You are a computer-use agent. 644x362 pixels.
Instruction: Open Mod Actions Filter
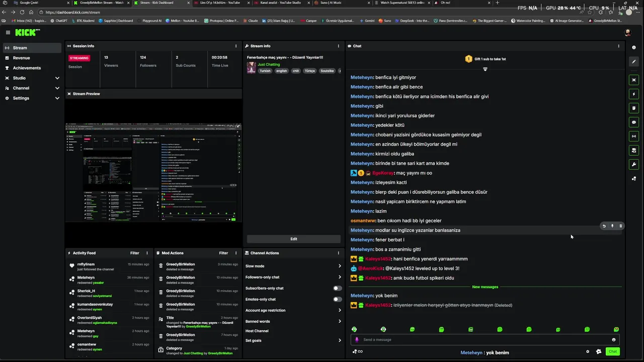(224, 253)
